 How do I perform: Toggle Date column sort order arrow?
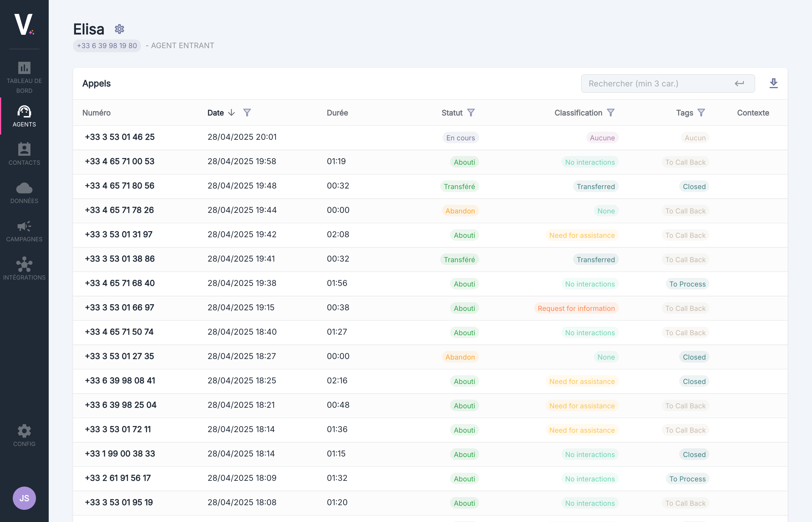231,113
